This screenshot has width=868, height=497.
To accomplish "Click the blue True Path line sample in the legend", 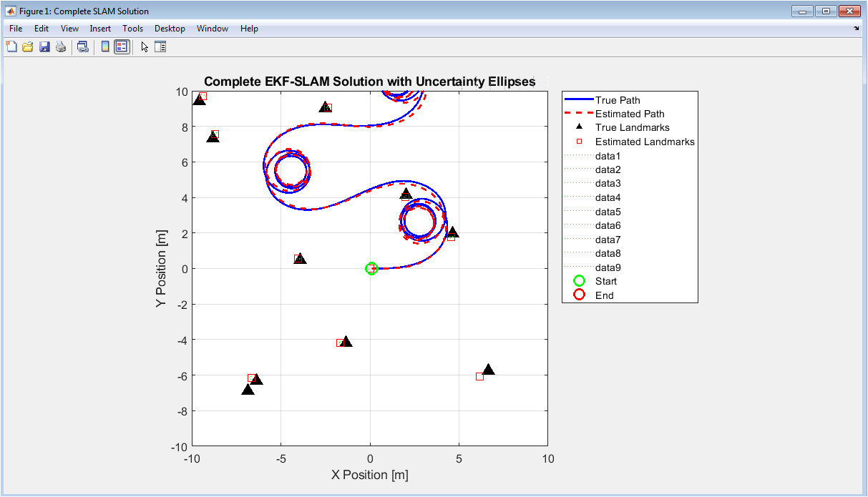I will click(x=578, y=100).
